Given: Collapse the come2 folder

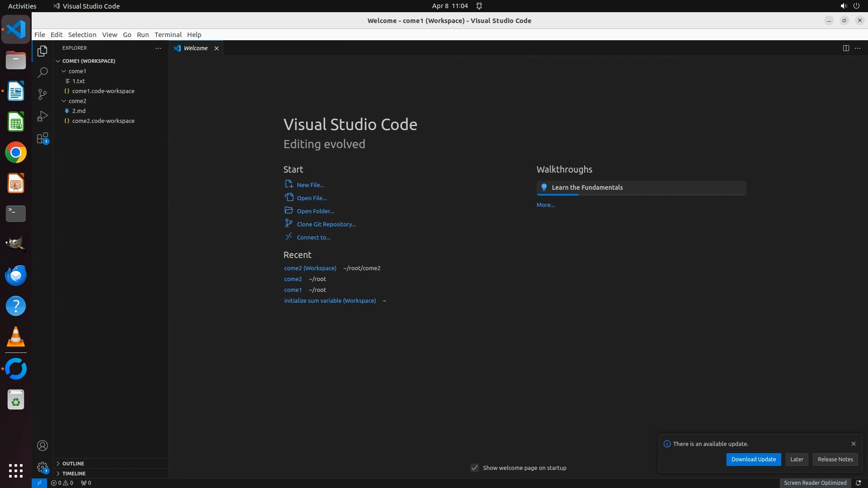Looking at the screenshot, I should (x=77, y=101).
